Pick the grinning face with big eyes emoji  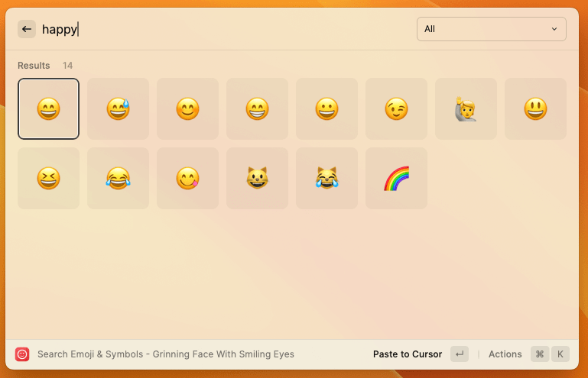click(x=535, y=108)
